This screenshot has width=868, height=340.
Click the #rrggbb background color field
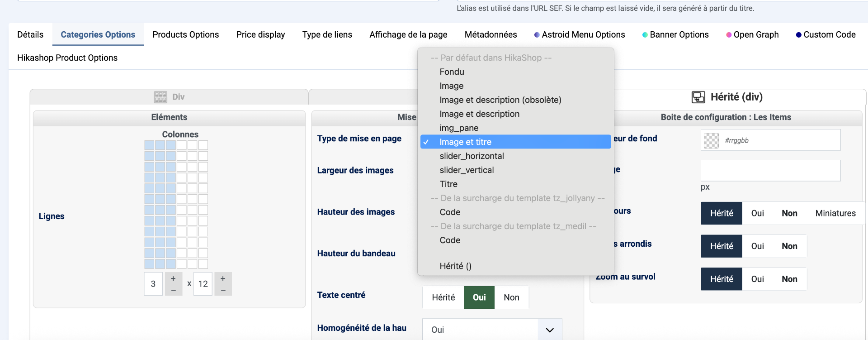coord(780,140)
